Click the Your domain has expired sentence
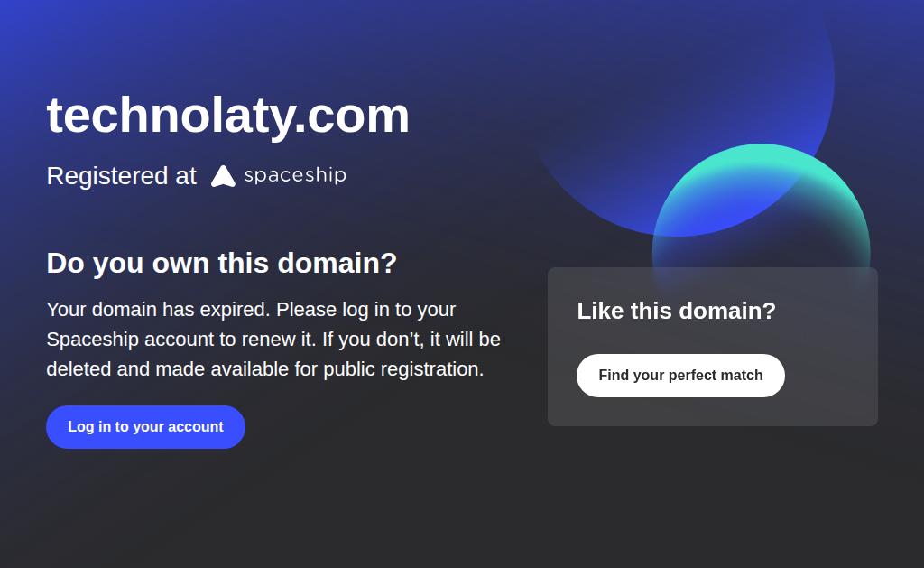924x568 pixels. pos(159,310)
